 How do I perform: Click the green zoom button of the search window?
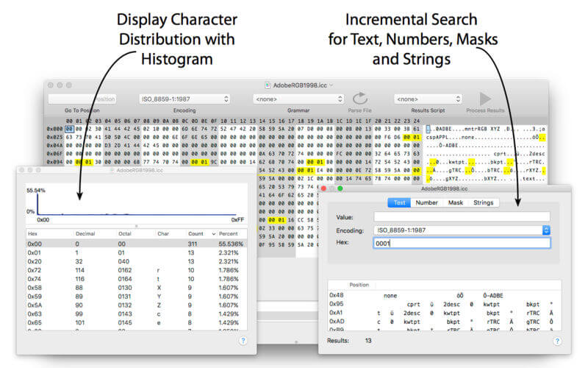[340, 188]
